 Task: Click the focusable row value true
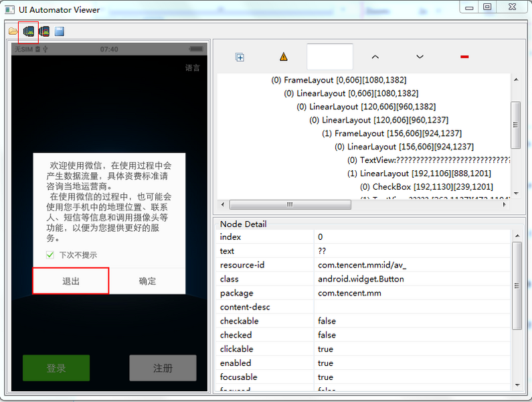click(325, 377)
